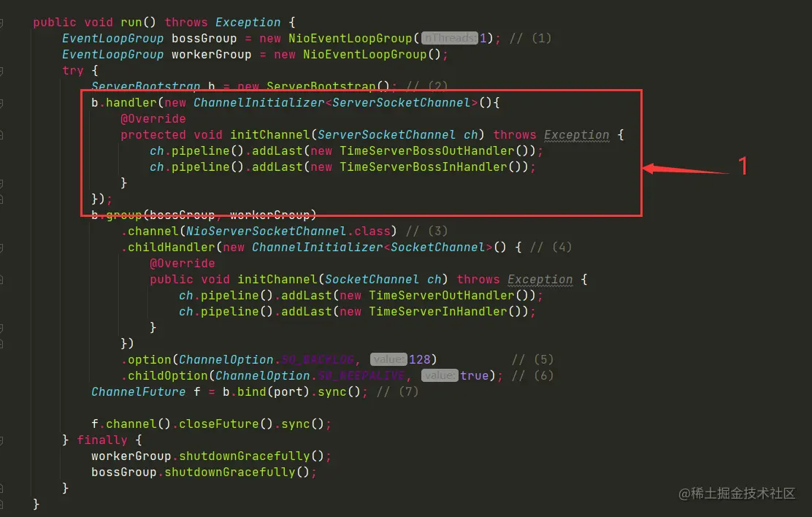
Task: Collapse the try block fold marker
Action: [1, 71]
